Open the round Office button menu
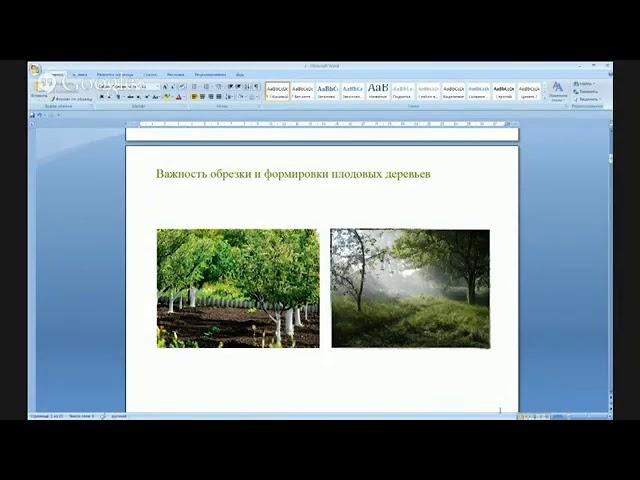The image size is (640, 480). click(x=36, y=69)
